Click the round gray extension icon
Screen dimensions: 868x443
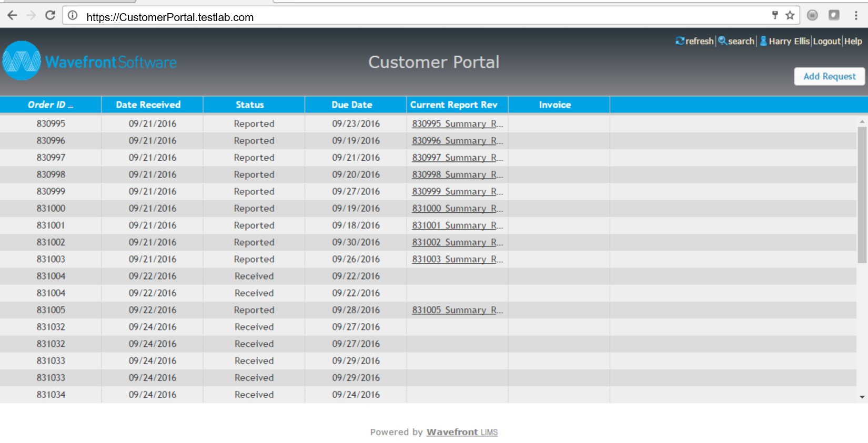pos(812,15)
